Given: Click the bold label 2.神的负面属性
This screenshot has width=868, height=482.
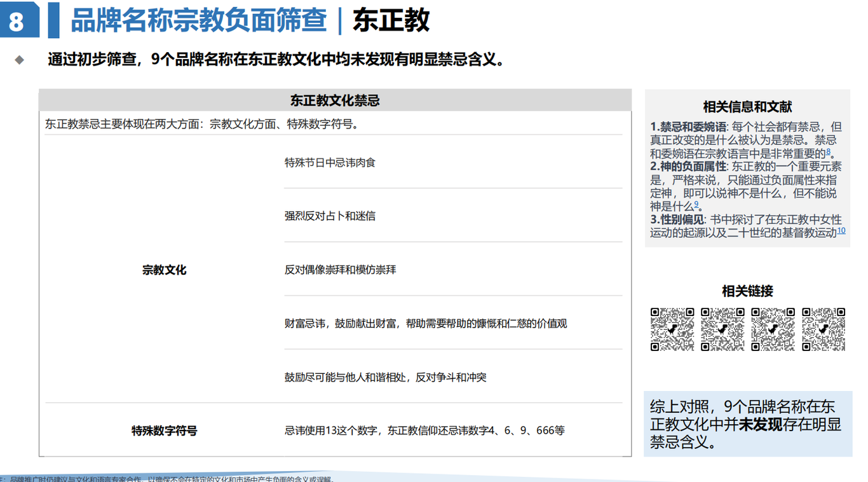Looking at the screenshot, I should [x=688, y=166].
